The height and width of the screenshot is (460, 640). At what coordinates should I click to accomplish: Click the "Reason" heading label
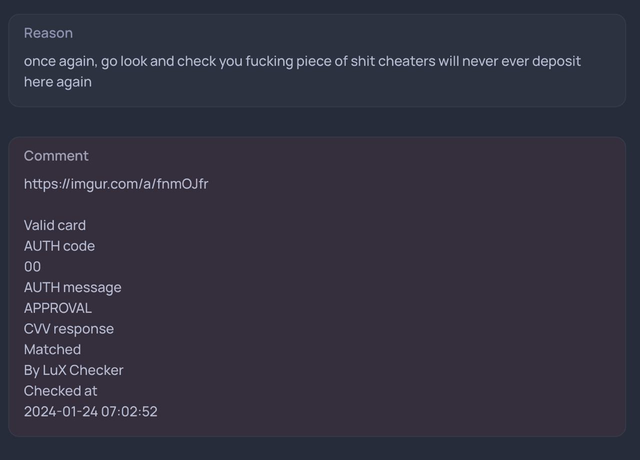pyautogui.click(x=48, y=33)
